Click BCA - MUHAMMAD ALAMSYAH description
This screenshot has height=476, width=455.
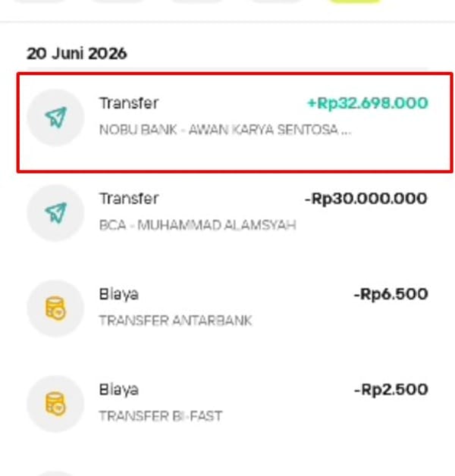[x=197, y=225]
